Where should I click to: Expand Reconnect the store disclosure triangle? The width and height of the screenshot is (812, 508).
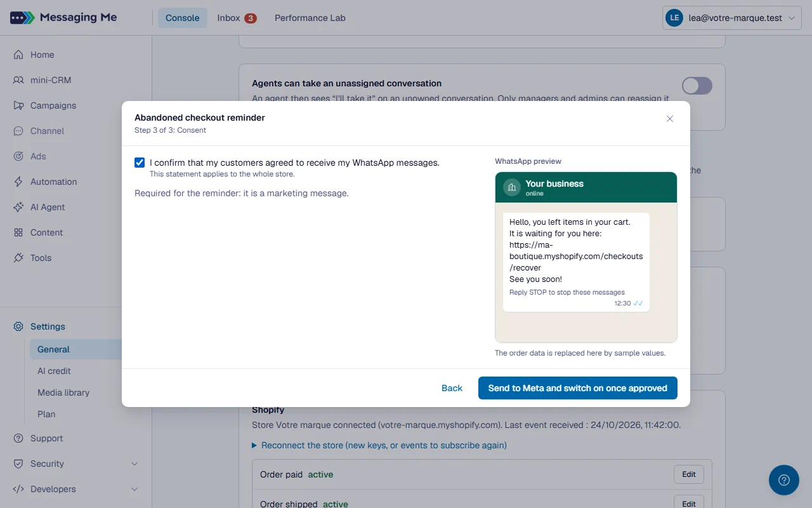(255, 445)
